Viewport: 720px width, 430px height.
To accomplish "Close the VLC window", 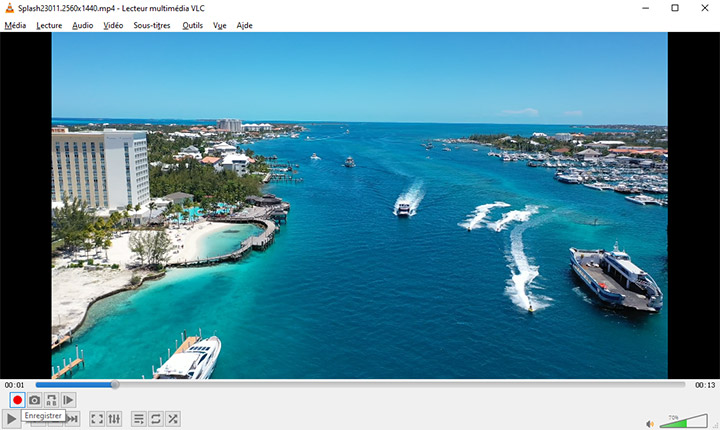I will (x=704, y=8).
